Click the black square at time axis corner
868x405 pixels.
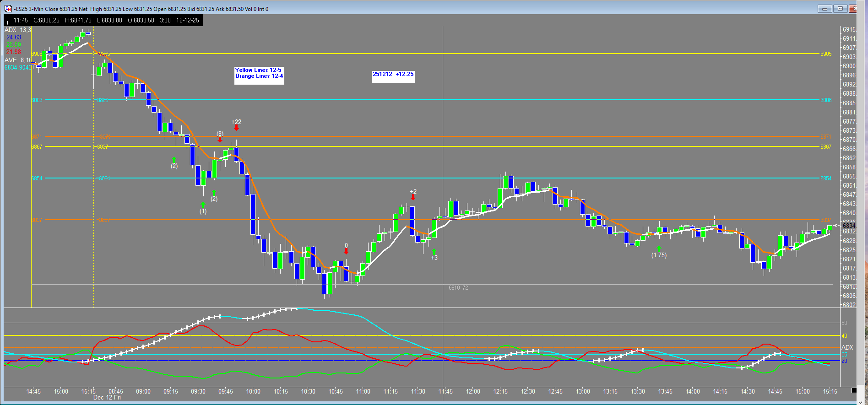854,390
